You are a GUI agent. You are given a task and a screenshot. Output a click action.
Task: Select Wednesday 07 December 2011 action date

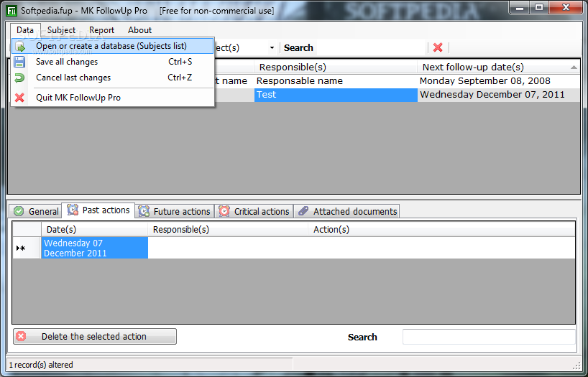click(94, 248)
